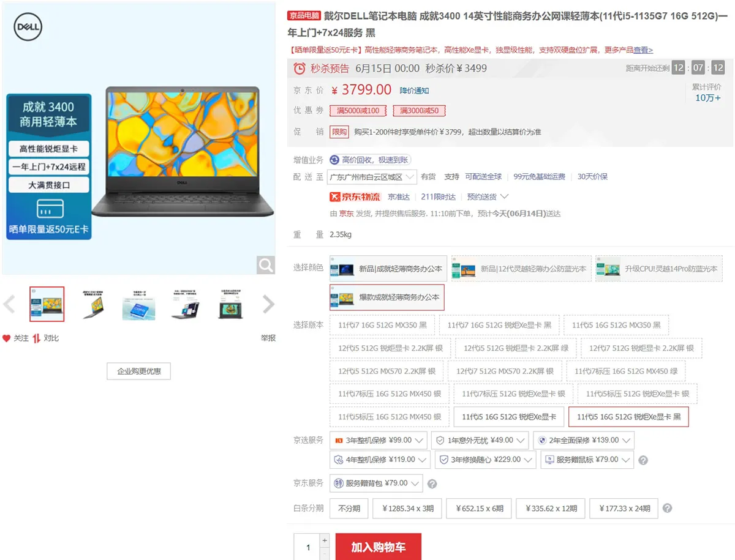Click the heart 关注 follow icon
The width and height of the screenshot is (735, 560).
[7, 338]
